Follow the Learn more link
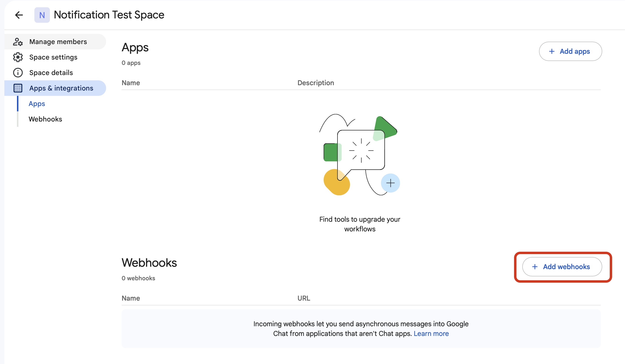Screen dimensions: 625x364 (431, 334)
